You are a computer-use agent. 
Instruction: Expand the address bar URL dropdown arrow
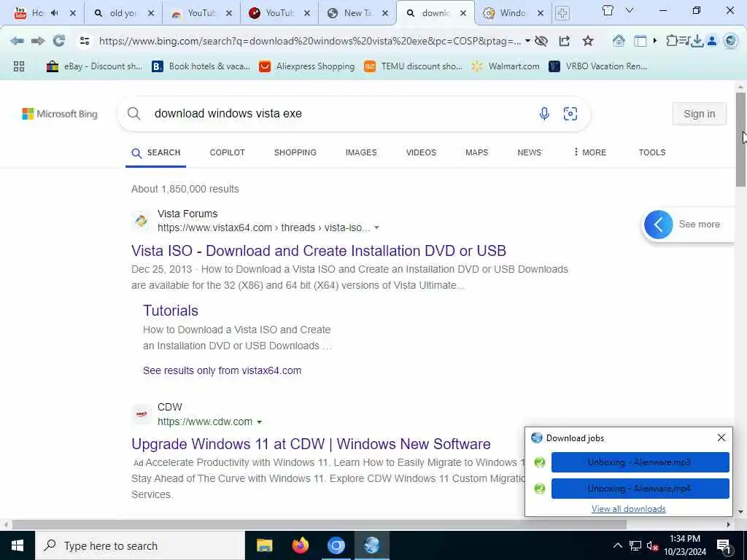click(x=528, y=41)
